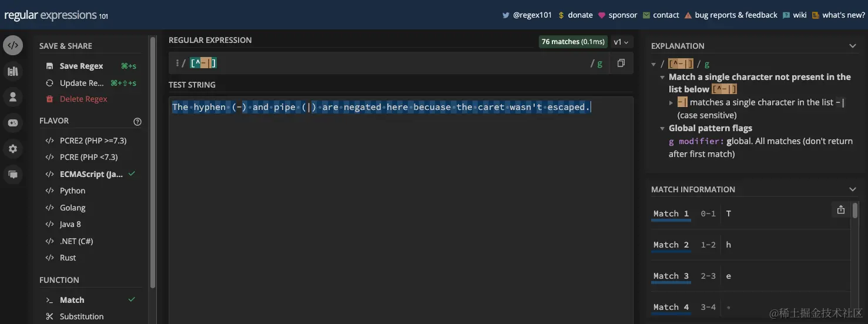
Task: Open the Flavor help question icon
Action: click(x=138, y=122)
